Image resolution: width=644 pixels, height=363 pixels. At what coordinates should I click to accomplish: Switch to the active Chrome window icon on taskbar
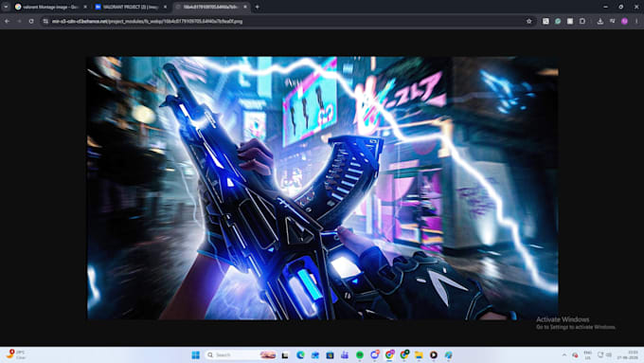point(389,355)
